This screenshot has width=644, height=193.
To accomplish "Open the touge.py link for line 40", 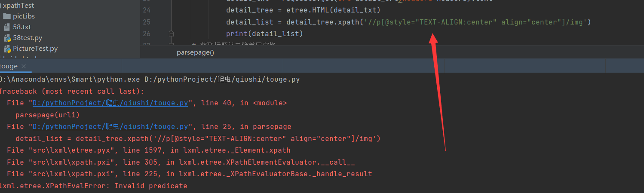I will pos(110,103).
